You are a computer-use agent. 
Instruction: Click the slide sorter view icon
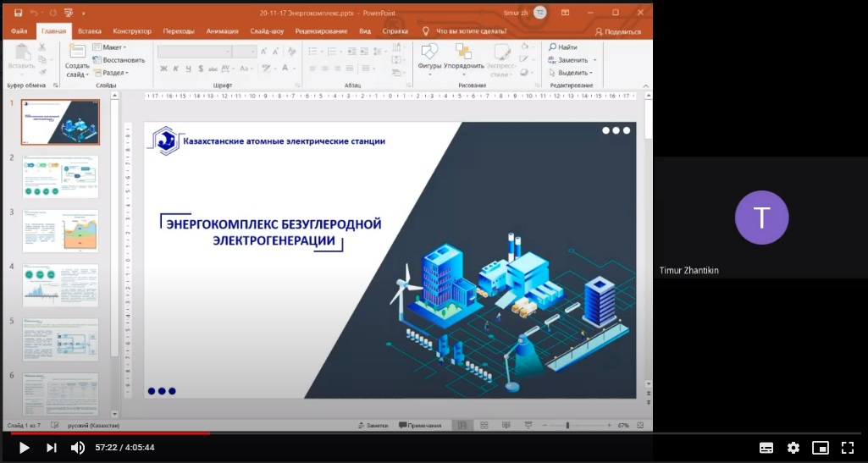point(484,425)
